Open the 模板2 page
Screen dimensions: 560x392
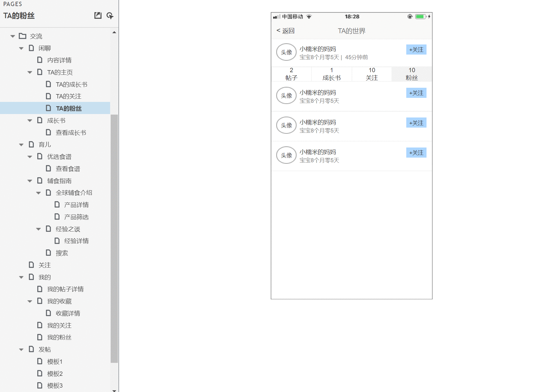pos(55,374)
